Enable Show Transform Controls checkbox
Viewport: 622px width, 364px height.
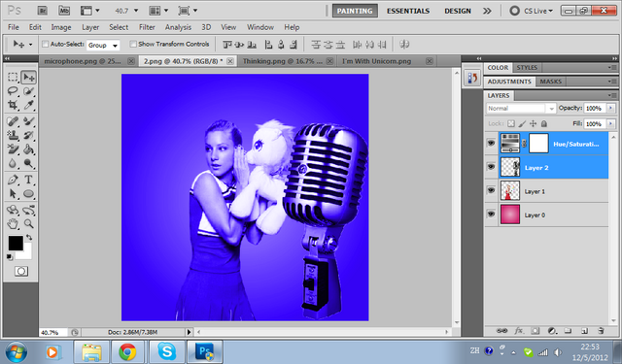point(133,44)
